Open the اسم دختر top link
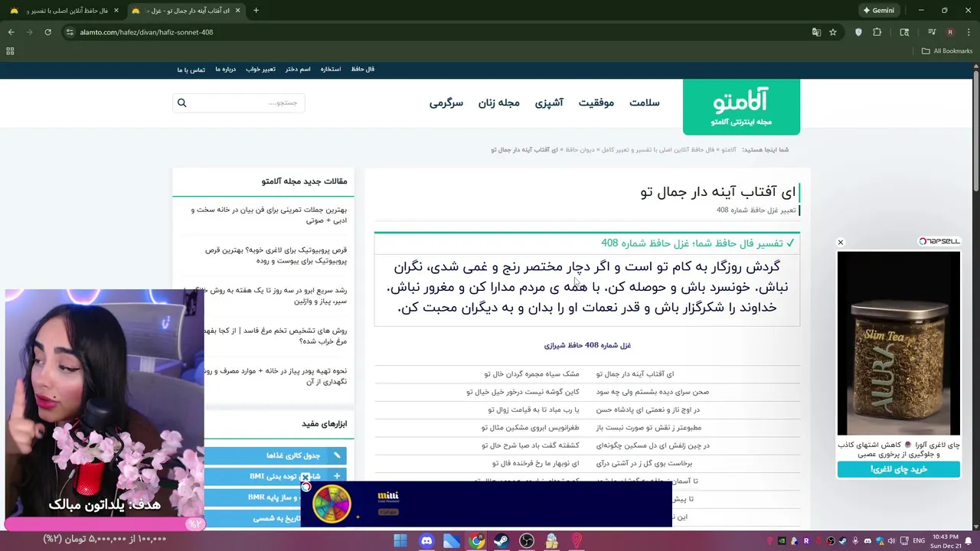Screen dimensions: 980x551 (x=298, y=69)
